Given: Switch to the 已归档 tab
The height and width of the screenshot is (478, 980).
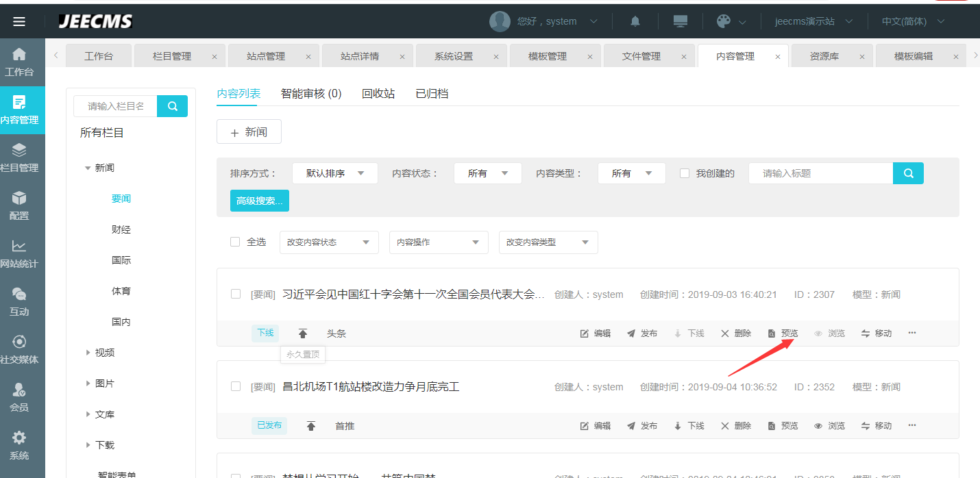Looking at the screenshot, I should [x=432, y=94].
